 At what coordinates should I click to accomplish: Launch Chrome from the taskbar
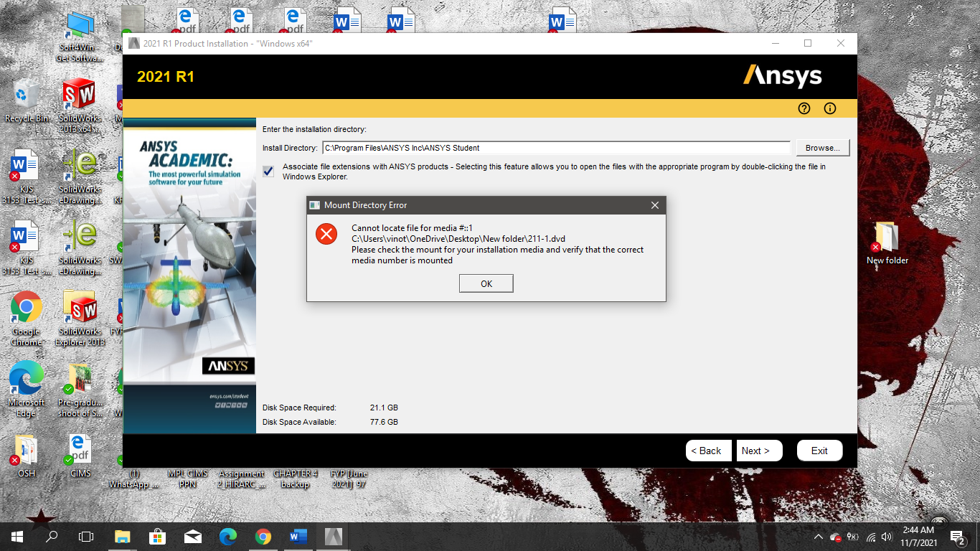pos(263,536)
